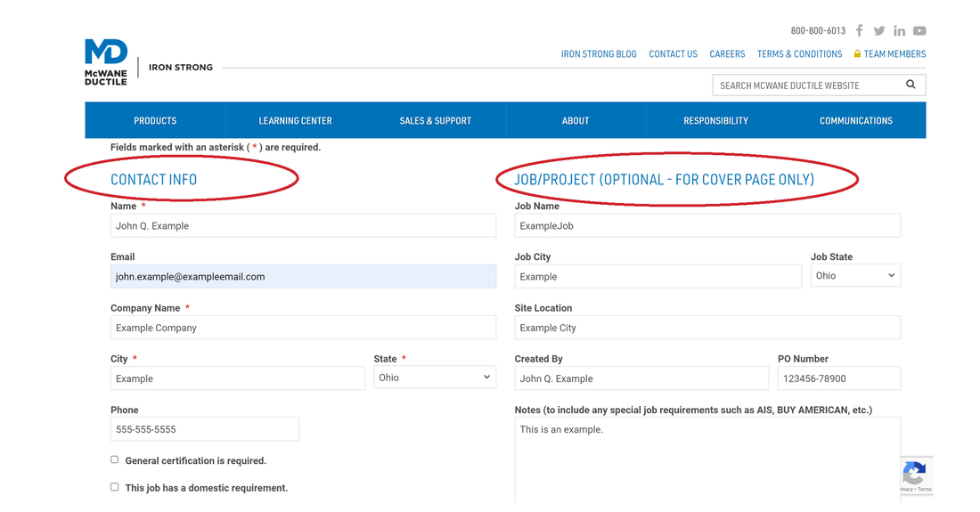The width and height of the screenshot is (980, 512).
Task: Open the YouTube social icon
Action: pos(919,30)
